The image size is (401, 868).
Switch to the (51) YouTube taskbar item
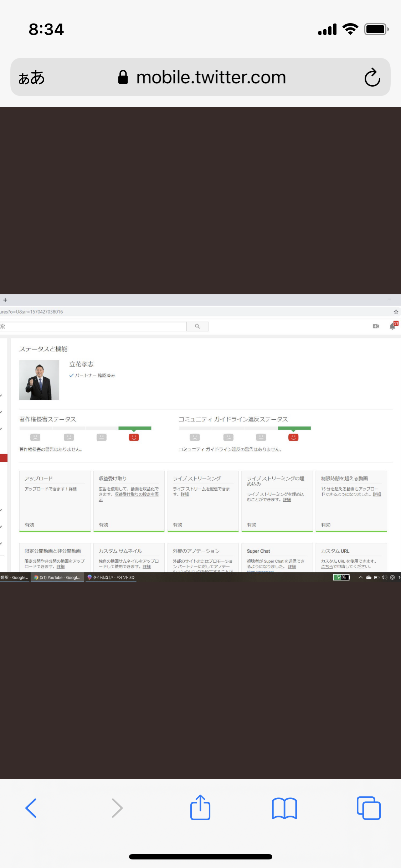(x=57, y=577)
